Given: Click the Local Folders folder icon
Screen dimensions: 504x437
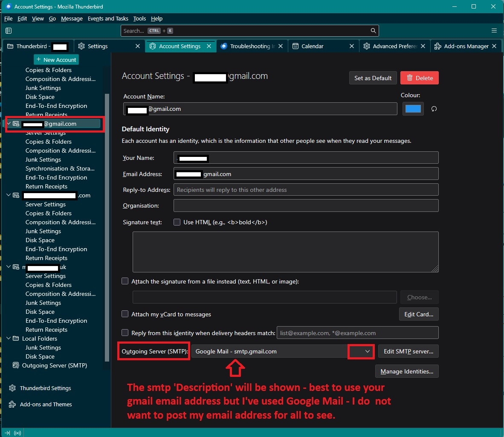Looking at the screenshot, I should 16,339.
